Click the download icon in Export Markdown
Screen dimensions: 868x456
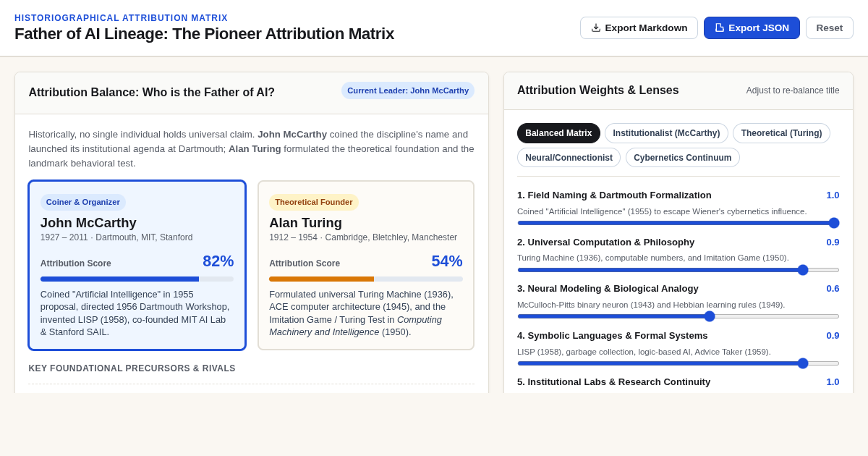click(x=596, y=28)
